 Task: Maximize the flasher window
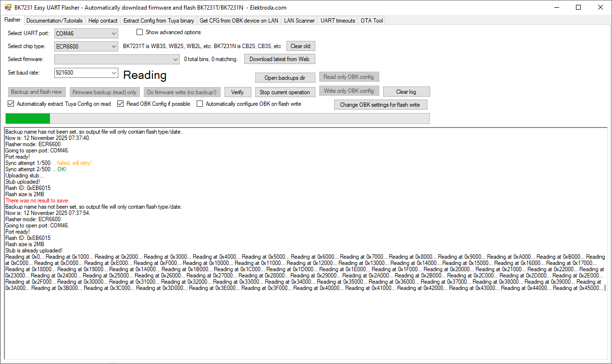click(x=578, y=7)
